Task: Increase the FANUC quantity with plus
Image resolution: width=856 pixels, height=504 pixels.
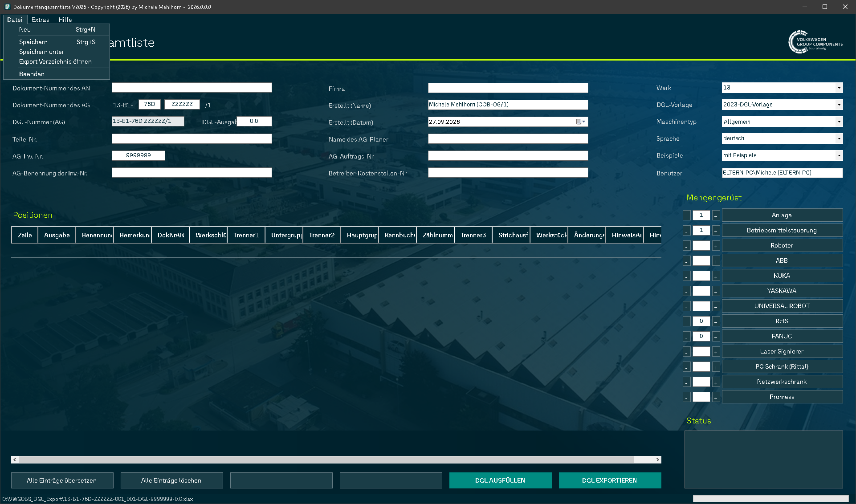Action: (x=716, y=337)
